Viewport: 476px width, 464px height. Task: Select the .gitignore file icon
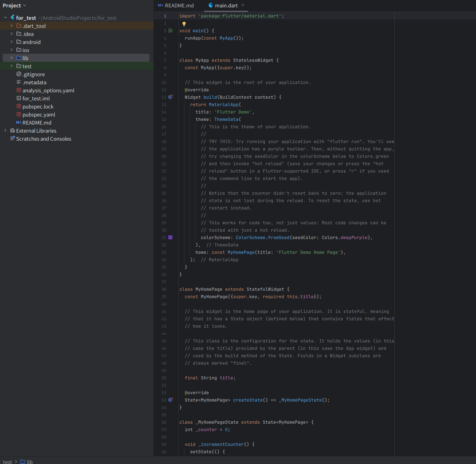pos(19,74)
